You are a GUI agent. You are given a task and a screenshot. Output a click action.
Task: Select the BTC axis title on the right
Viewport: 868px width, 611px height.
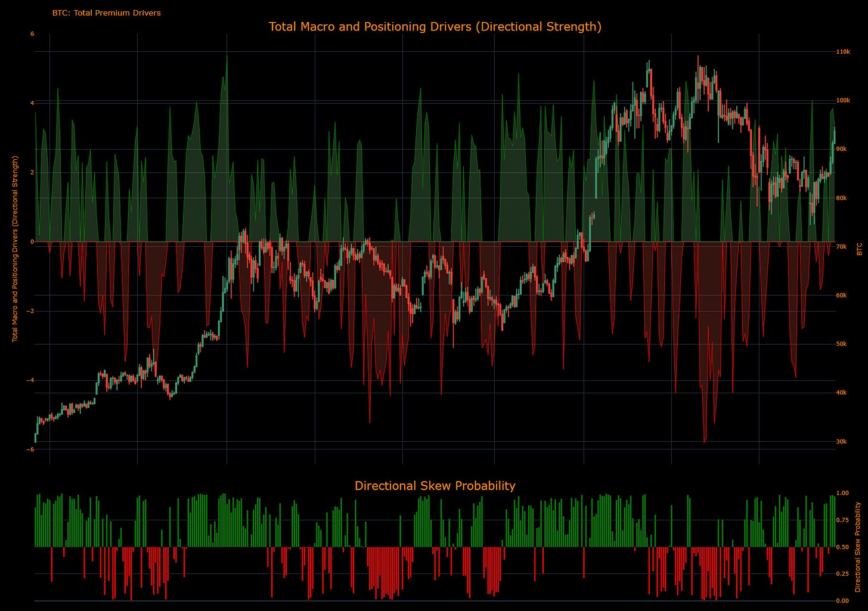click(858, 246)
